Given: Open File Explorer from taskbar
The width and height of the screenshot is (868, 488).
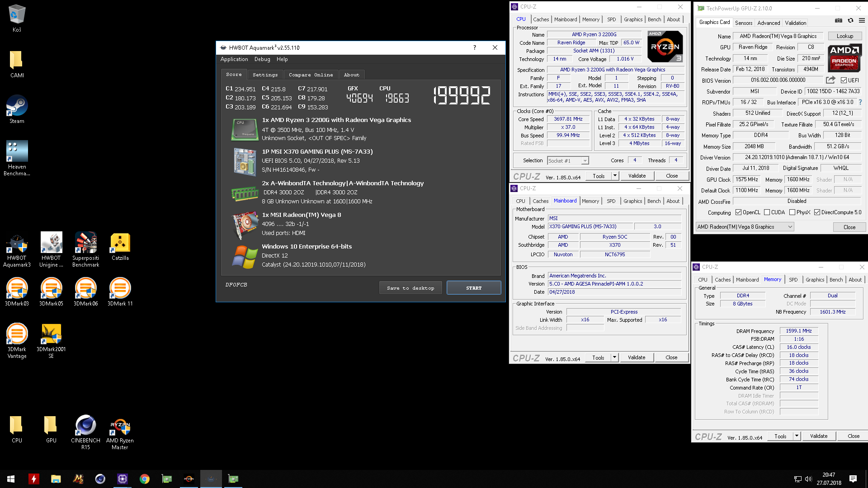Looking at the screenshot, I should (x=56, y=479).
